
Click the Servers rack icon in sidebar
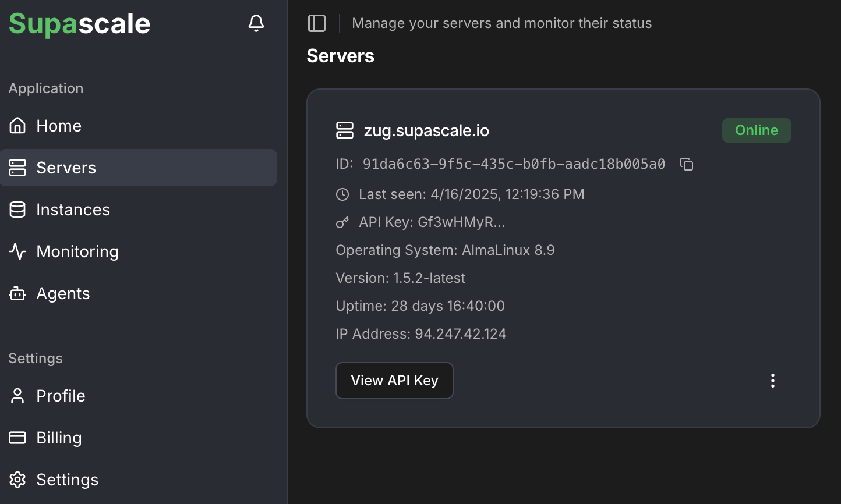click(x=17, y=168)
